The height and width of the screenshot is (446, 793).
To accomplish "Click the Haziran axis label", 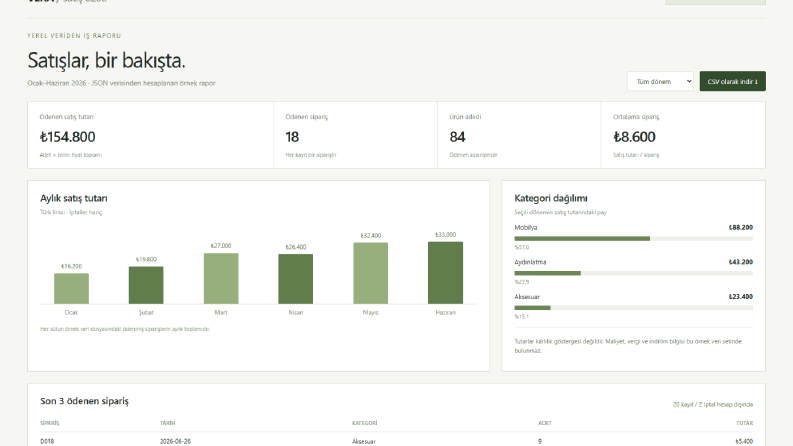I will tap(446, 313).
